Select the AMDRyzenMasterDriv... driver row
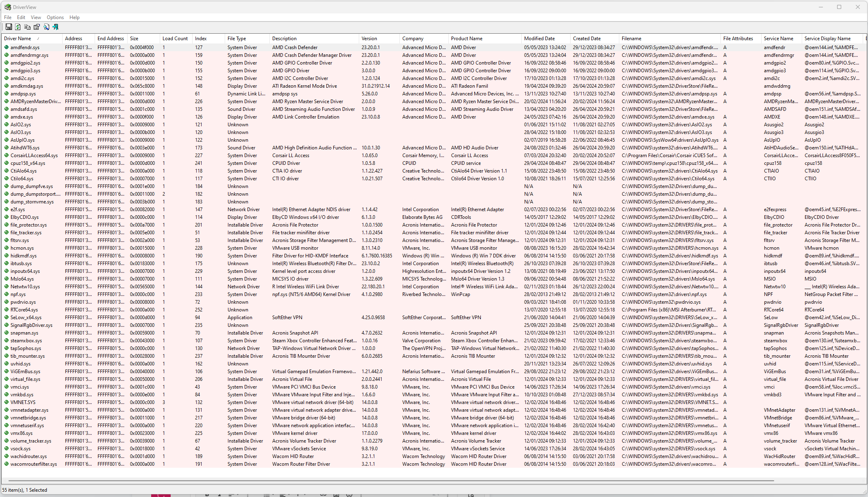Viewport: 868px width, 497px height. pos(433,101)
